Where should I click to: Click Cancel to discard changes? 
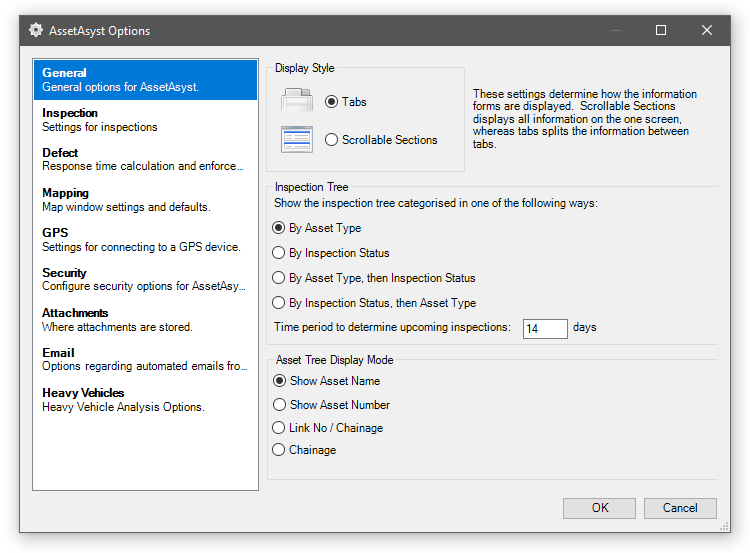coord(680,508)
